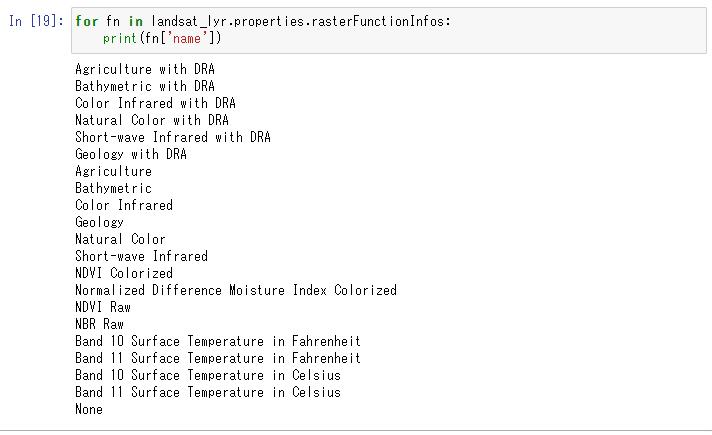Click 'Band 10 Surface Temperature in Celsius'
The image size is (712, 435).
[x=207, y=375]
